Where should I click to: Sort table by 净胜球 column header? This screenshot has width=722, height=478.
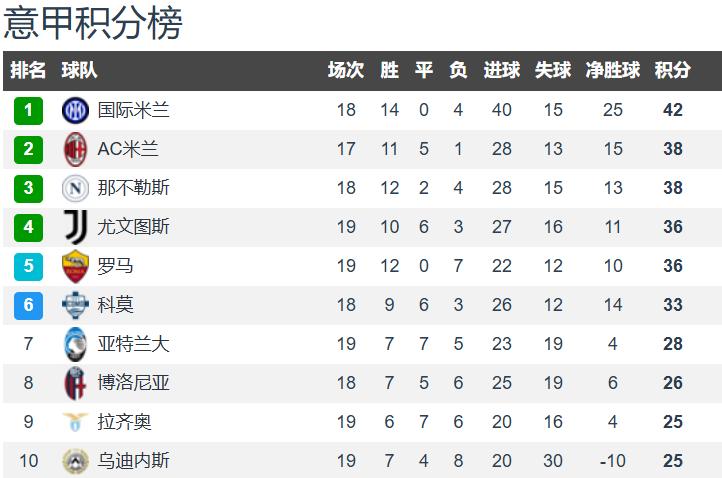pos(612,71)
